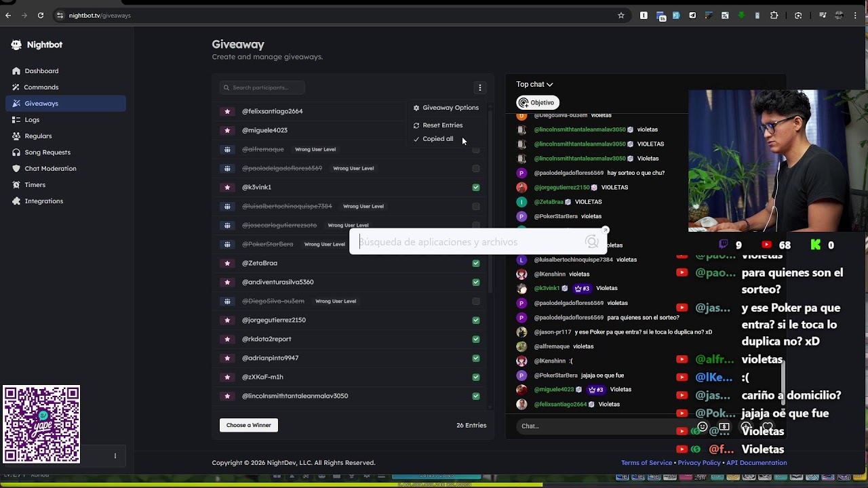Click the Regulars people icon
Viewport: 868px width, 488px height.
click(x=16, y=136)
